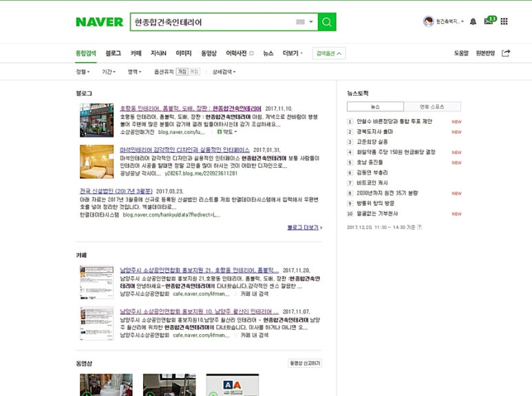Click the green magnifier search button
This screenshot has width=532, height=396.
[327, 22]
